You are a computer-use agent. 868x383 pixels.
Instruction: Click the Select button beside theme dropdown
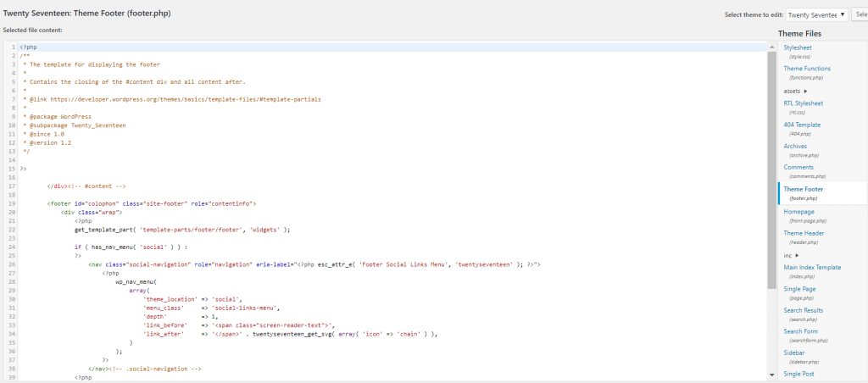[860, 14]
